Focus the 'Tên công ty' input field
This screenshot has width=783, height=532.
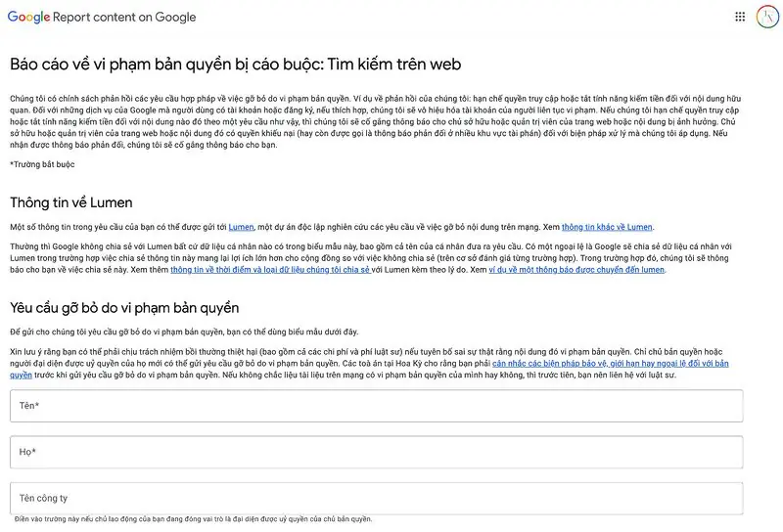(377, 498)
